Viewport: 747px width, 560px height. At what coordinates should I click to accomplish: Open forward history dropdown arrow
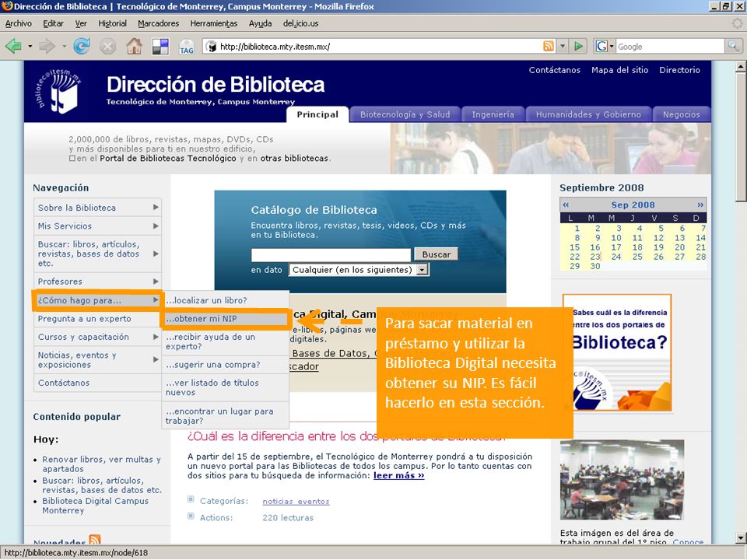[64, 46]
